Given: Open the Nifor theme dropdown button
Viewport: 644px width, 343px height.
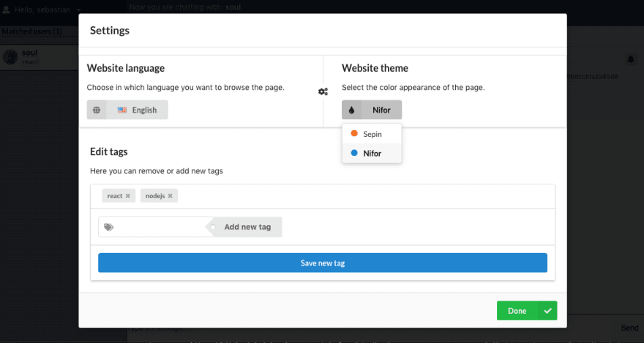Looking at the screenshot, I should 372,110.
